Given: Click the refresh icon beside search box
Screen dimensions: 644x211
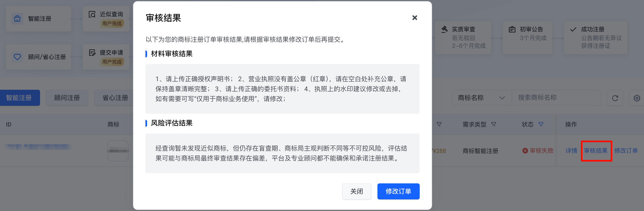Looking at the screenshot, I should [x=615, y=98].
